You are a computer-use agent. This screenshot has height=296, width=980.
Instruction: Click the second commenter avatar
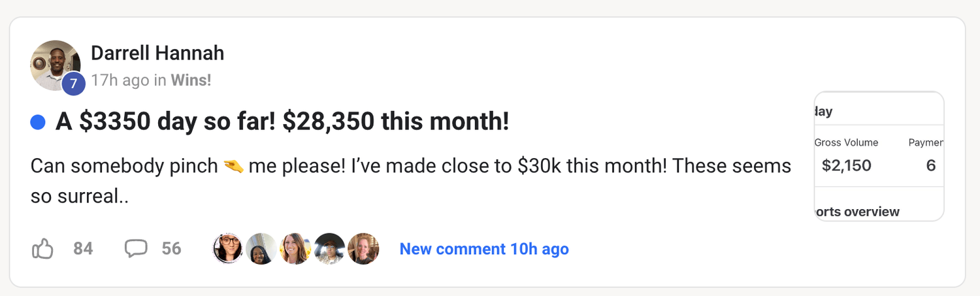point(262,249)
